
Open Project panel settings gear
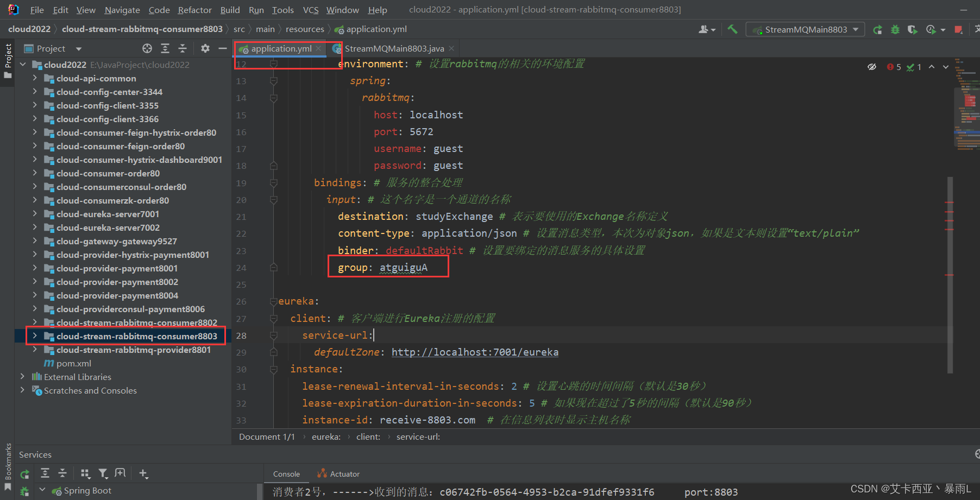[x=205, y=48]
